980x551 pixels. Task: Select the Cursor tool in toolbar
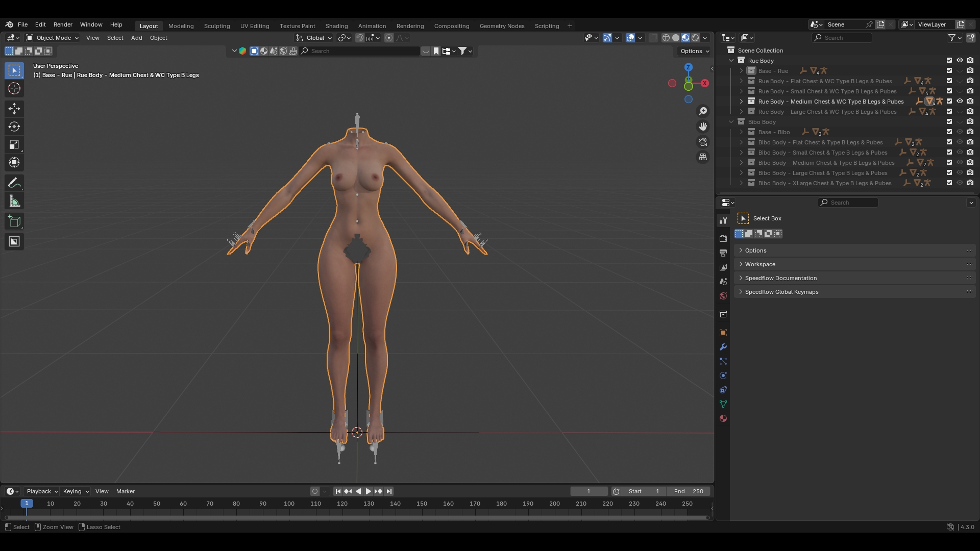[x=14, y=89]
